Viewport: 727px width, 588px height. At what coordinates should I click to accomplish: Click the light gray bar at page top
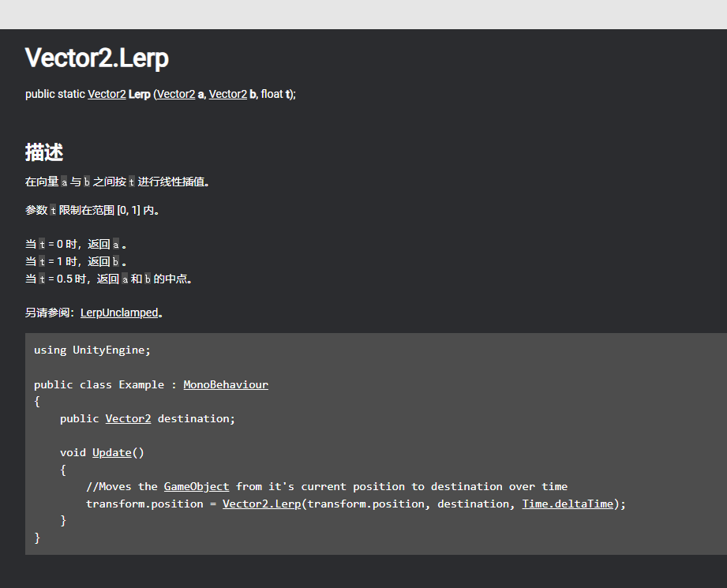363,14
